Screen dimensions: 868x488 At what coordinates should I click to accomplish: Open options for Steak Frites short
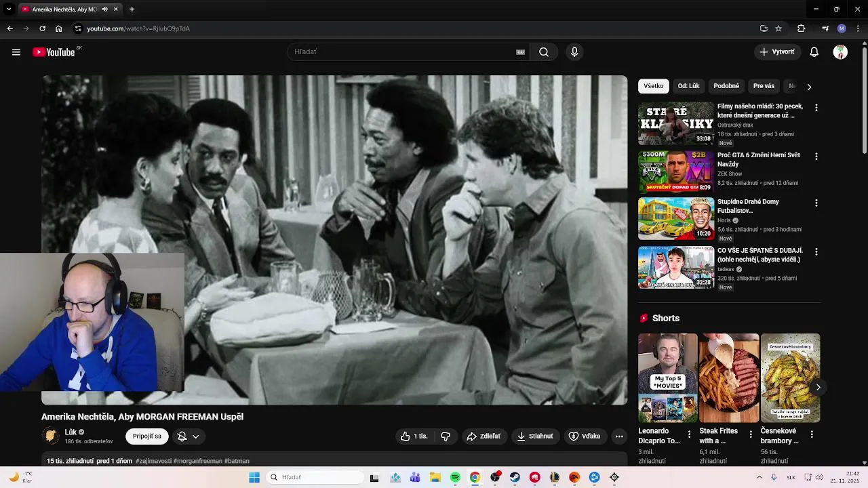click(x=750, y=434)
